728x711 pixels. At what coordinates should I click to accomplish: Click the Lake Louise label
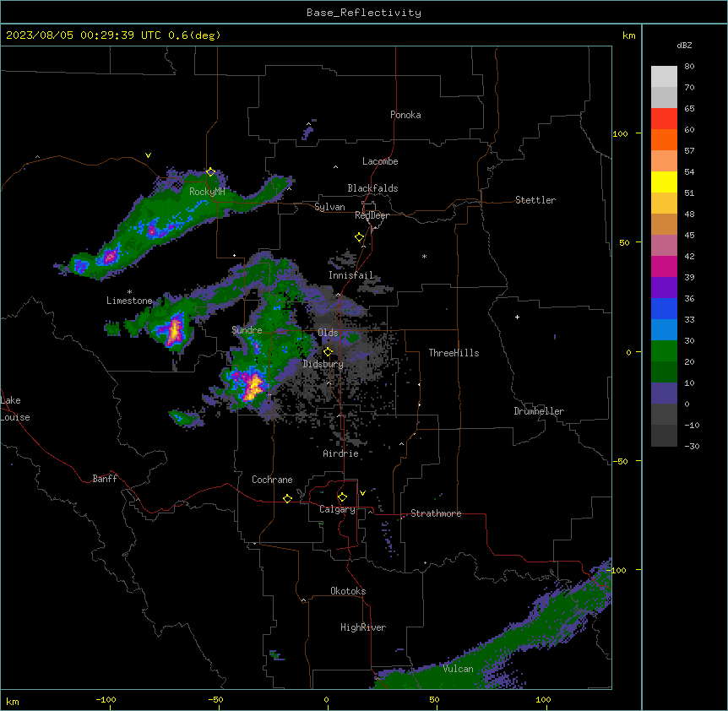tap(15, 409)
